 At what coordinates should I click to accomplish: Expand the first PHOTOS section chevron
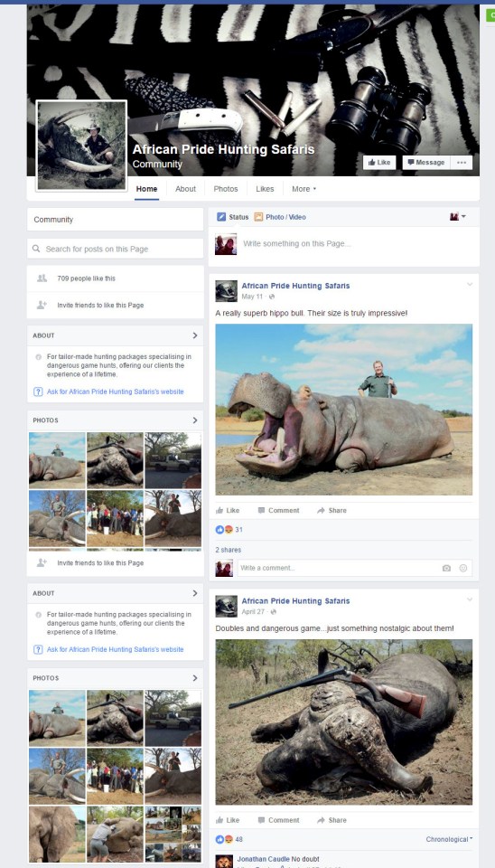point(195,420)
